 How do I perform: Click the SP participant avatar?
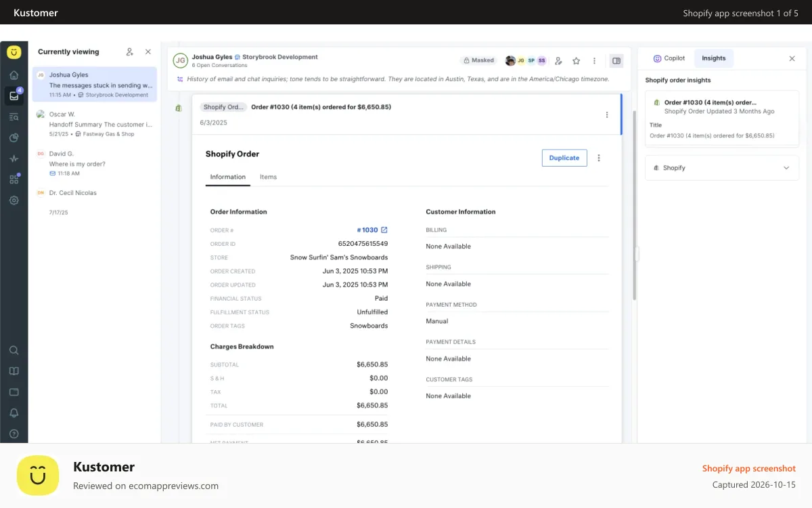pos(532,61)
